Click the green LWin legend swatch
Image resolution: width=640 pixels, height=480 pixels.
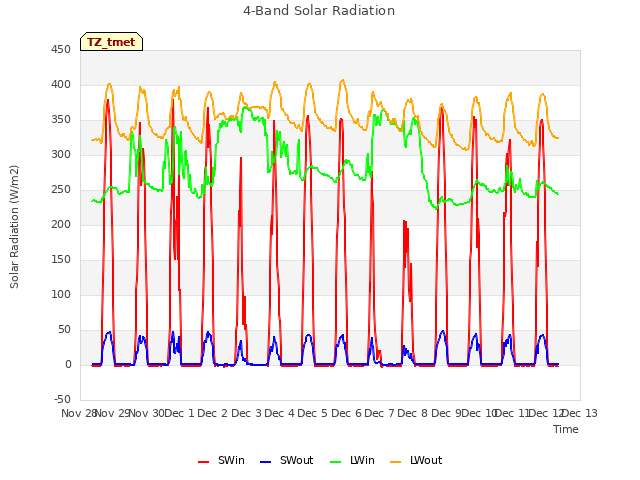(x=336, y=462)
